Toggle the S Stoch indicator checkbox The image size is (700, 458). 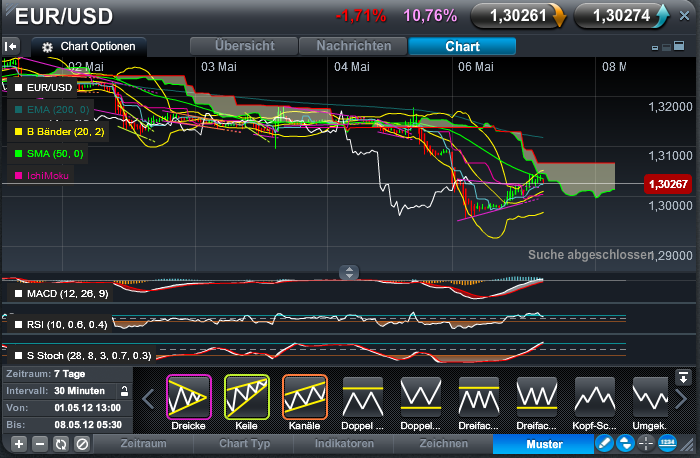click(18, 356)
